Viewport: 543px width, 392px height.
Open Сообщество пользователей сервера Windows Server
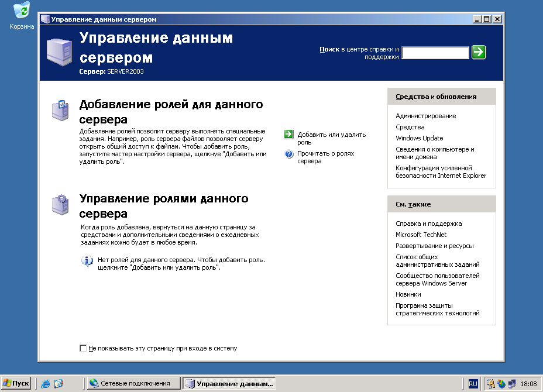point(437,280)
